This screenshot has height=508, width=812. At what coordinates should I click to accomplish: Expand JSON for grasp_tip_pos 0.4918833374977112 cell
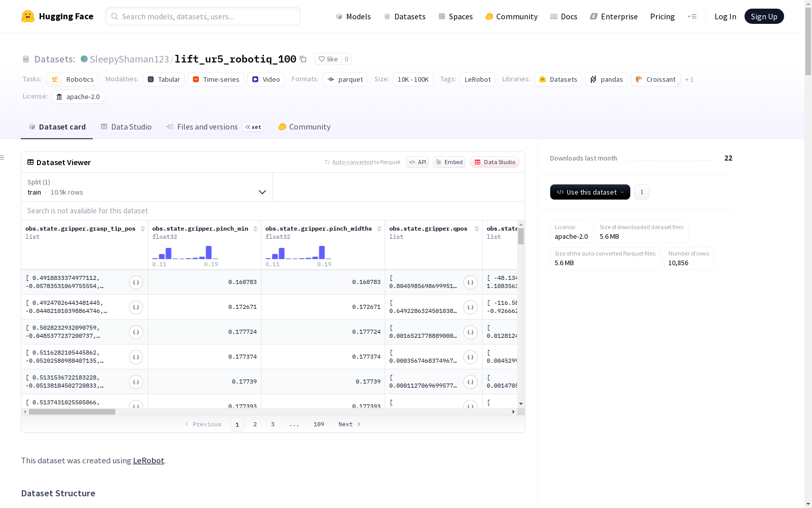136,282
